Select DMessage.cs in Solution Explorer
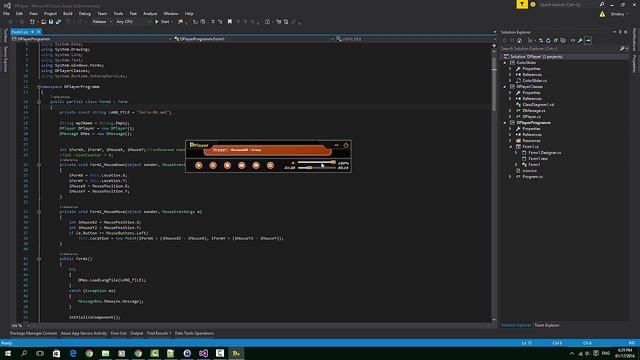Image resolution: width=640 pixels, height=360 pixels. pos(533,111)
